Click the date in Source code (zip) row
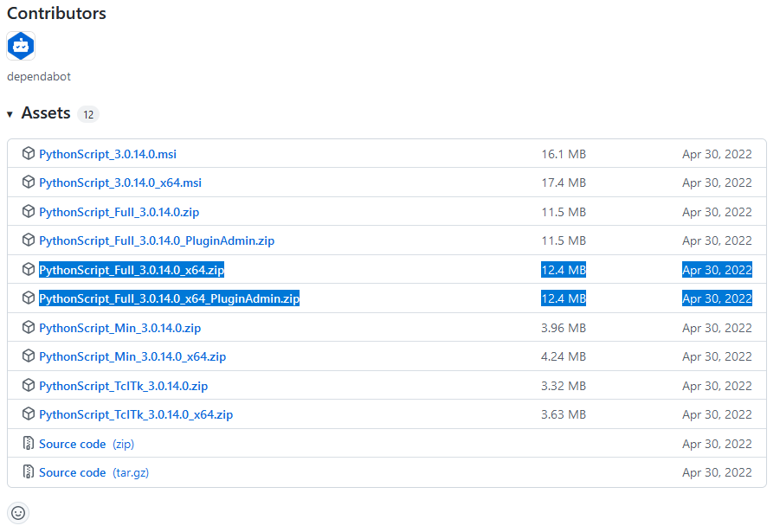 (x=717, y=444)
